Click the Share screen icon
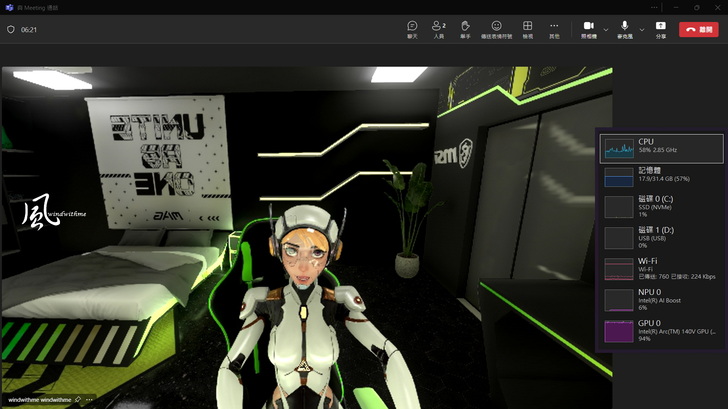Screen dimensions: 728x409 click(x=660, y=29)
